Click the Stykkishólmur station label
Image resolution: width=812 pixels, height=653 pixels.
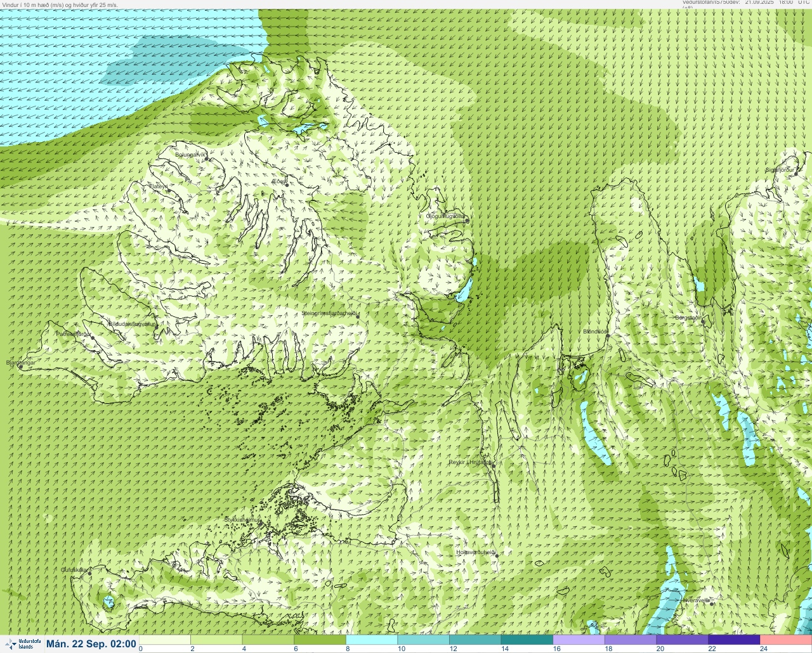coord(242,519)
